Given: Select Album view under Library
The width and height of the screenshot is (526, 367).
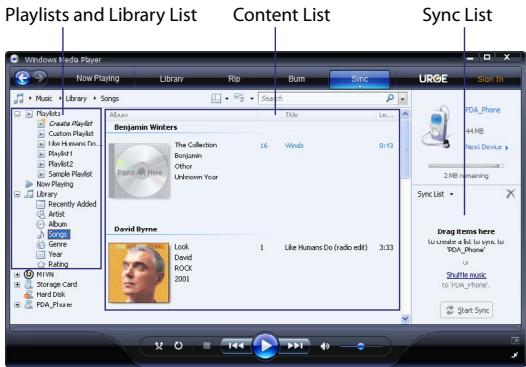Looking at the screenshot, I should coord(58,224).
